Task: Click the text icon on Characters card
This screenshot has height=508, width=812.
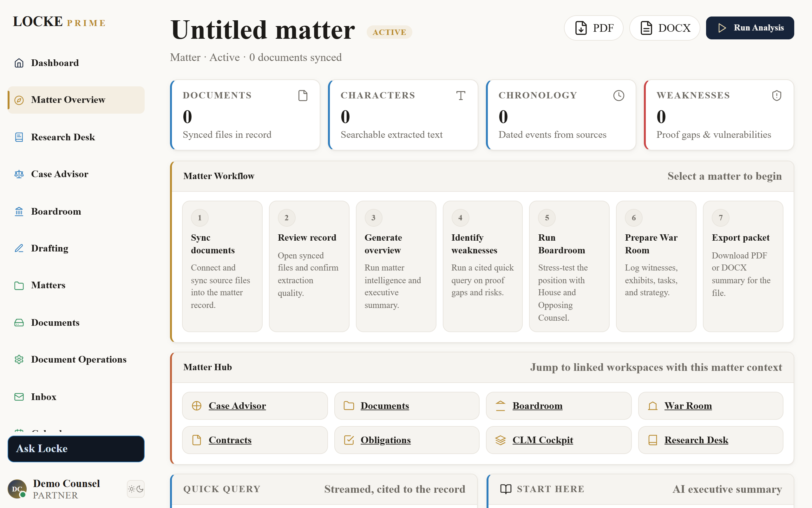Action: pos(461,96)
